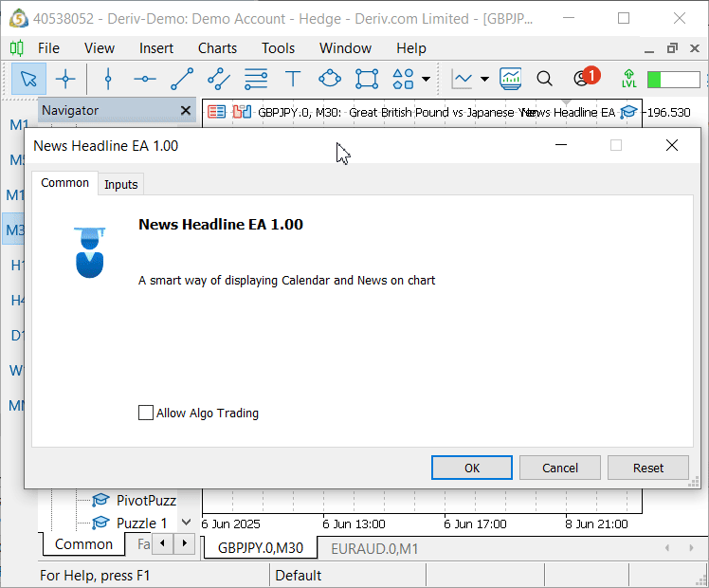Click the green connection status bar
The image size is (709, 588).
click(673, 80)
